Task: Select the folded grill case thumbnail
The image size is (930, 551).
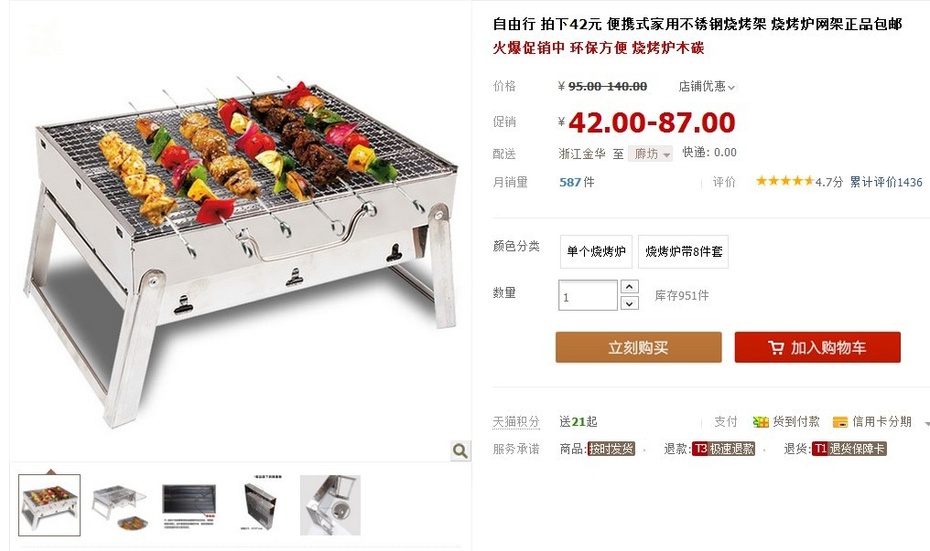Action: pyautogui.click(x=260, y=505)
